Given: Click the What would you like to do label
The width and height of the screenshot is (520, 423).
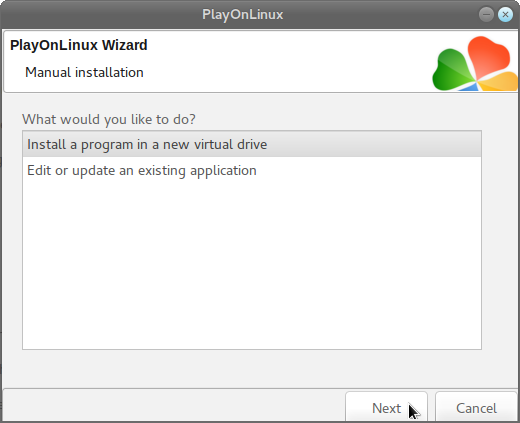Looking at the screenshot, I should [109, 119].
